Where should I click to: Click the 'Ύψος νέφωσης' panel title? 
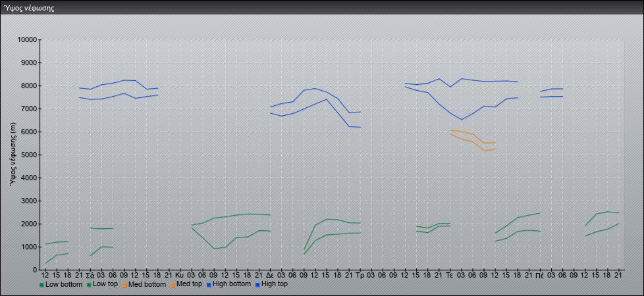point(29,8)
